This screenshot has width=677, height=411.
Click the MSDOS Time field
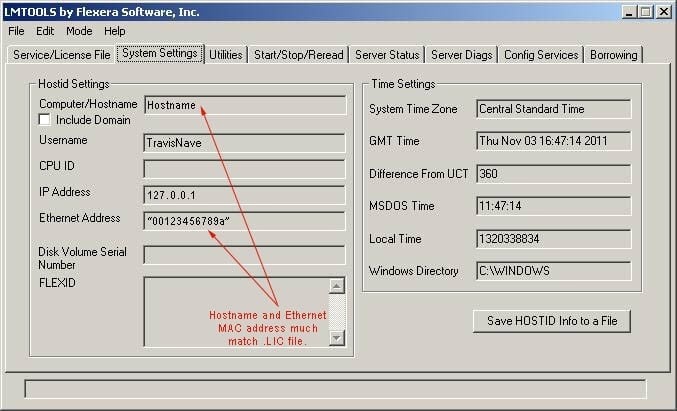[x=554, y=206]
